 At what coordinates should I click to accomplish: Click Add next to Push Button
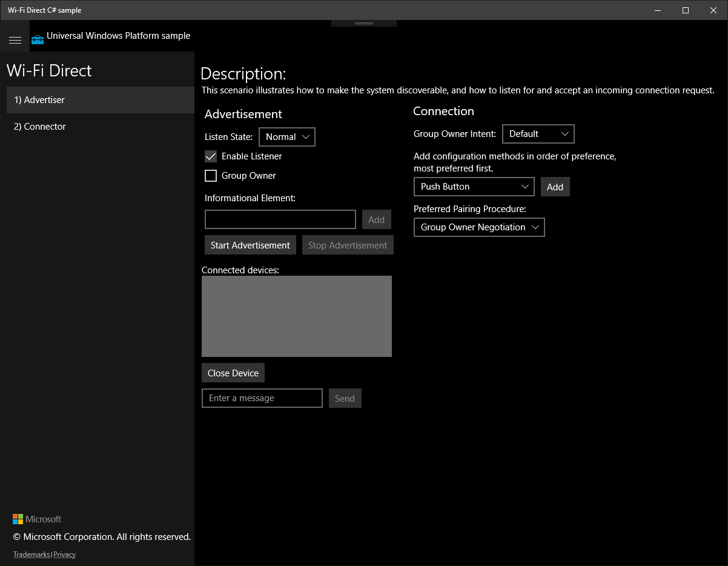click(555, 187)
